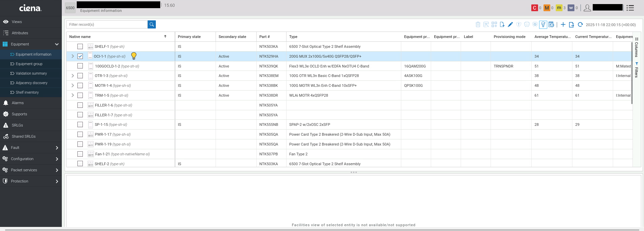Viewport: 644px width, 231px height.
Task: Check the OTR-1-3 row checkbox
Action: pos(80,76)
